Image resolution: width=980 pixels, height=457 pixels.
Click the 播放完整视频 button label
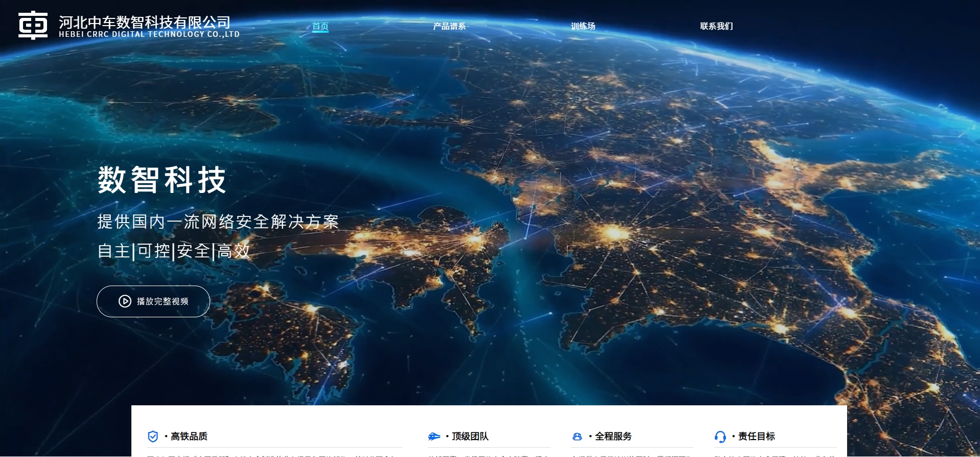[x=163, y=301]
